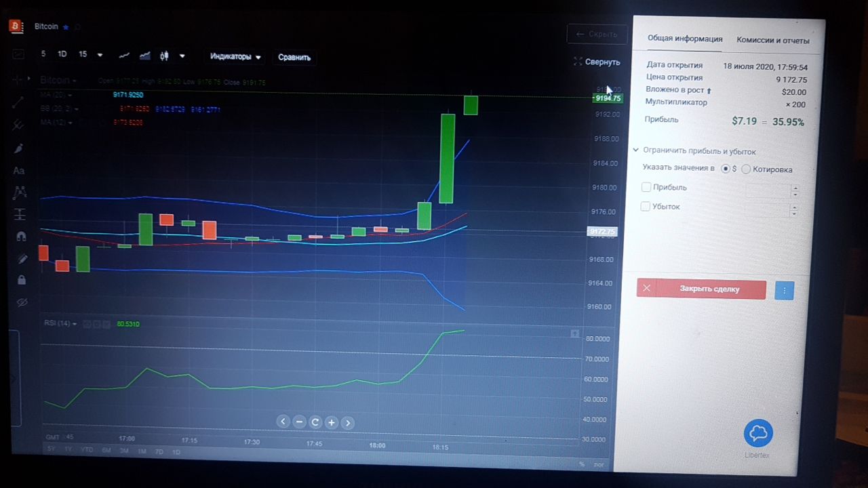The height and width of the screenshot is (488, 868).
Task: Enable the Убыток checkbox
Action: (645, 206)
